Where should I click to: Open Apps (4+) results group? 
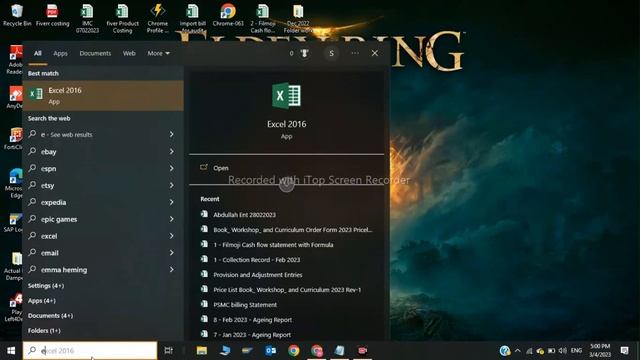point(42,301)
